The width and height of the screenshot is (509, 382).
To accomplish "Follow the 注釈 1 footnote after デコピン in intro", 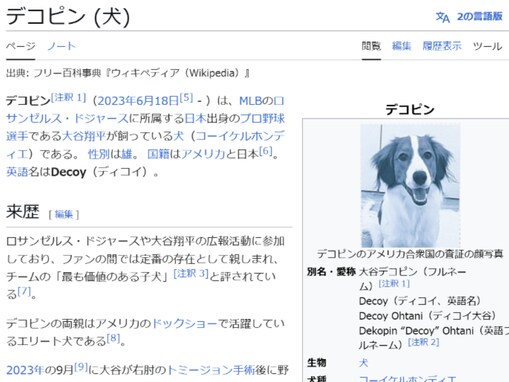I will point(68,97).
